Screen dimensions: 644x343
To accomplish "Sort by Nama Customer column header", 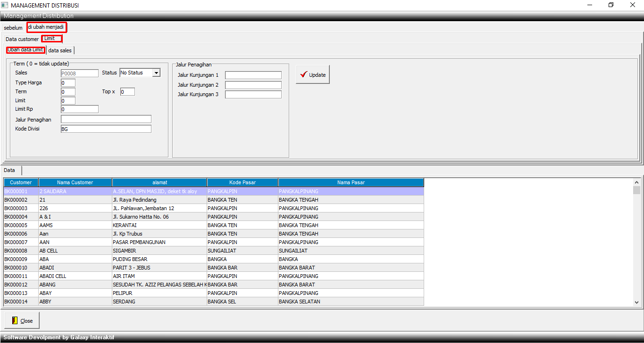I will [x=75, y=182].
